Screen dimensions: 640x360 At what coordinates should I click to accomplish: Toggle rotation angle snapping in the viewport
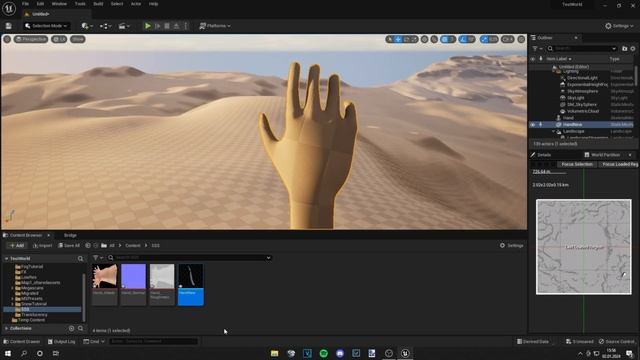[463, 39]
